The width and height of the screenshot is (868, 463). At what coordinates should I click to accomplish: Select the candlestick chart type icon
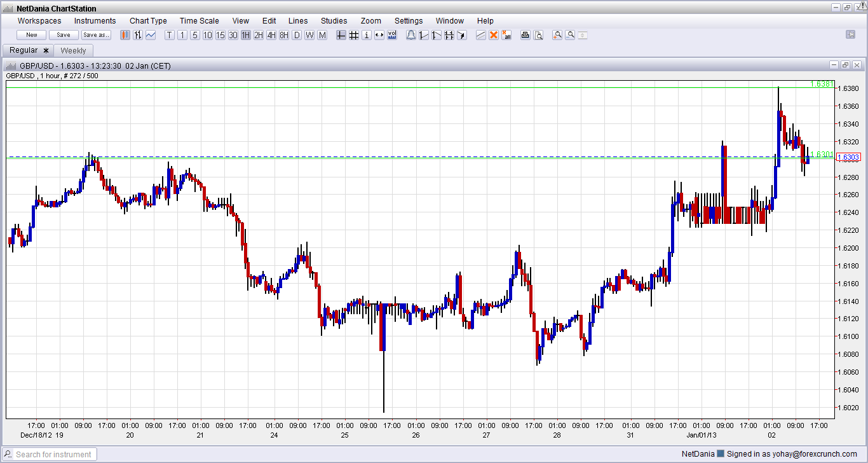click(x=125, y=35)
